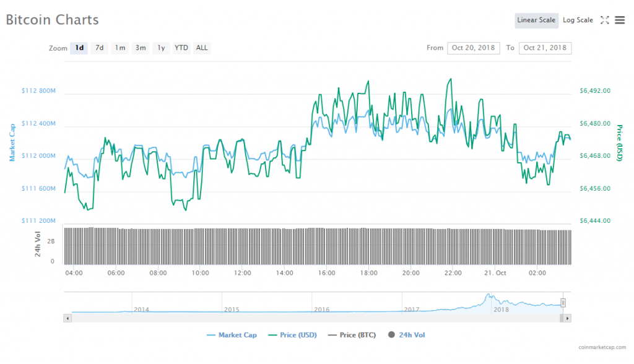
Task: Select the 7d zoom range
Action: [99, 48]
